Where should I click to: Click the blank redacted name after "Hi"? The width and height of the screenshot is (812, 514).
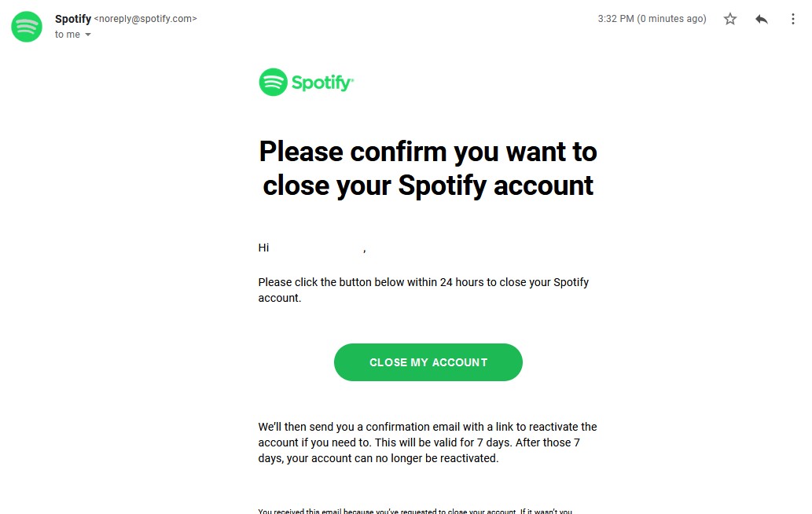tap(316, 248)
